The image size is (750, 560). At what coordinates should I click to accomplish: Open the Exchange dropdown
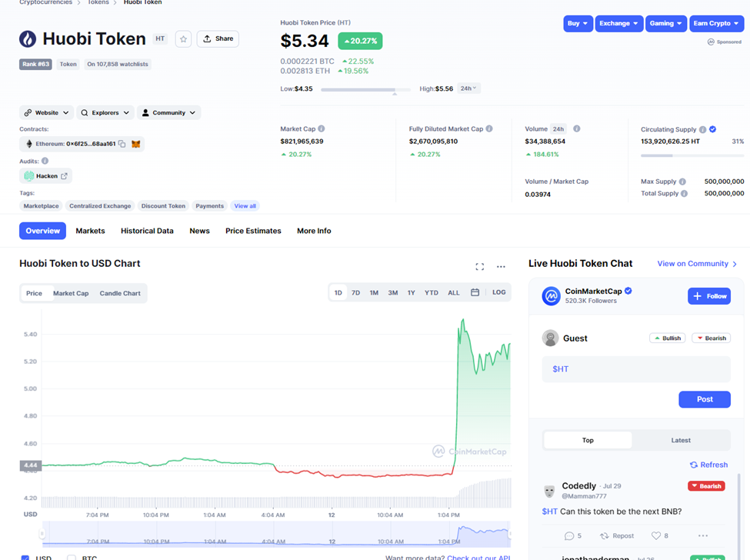pyautogui.click(x=619, y=23)
